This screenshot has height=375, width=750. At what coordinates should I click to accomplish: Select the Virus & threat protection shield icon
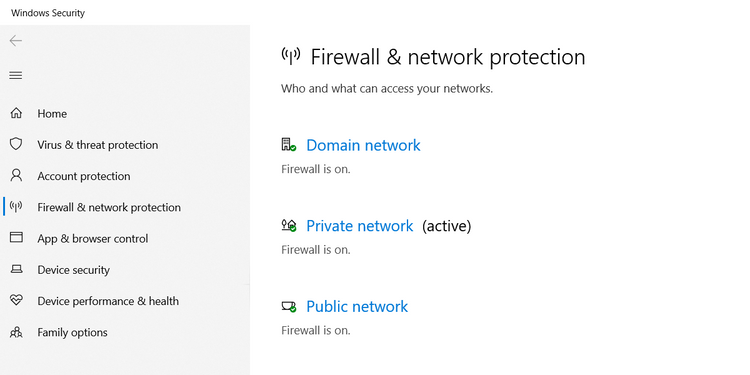tap(16, 144)
